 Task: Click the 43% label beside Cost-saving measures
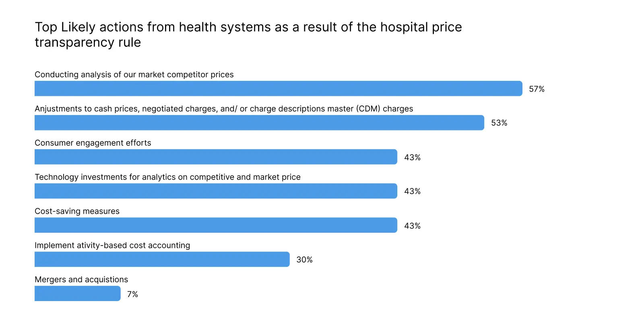click(413, 226)
